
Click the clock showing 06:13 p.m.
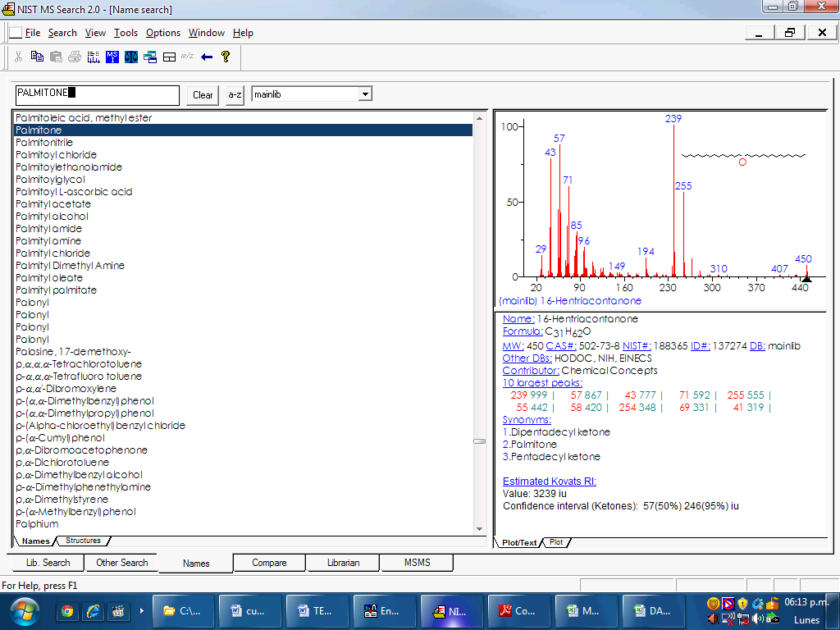click(806, 602)
